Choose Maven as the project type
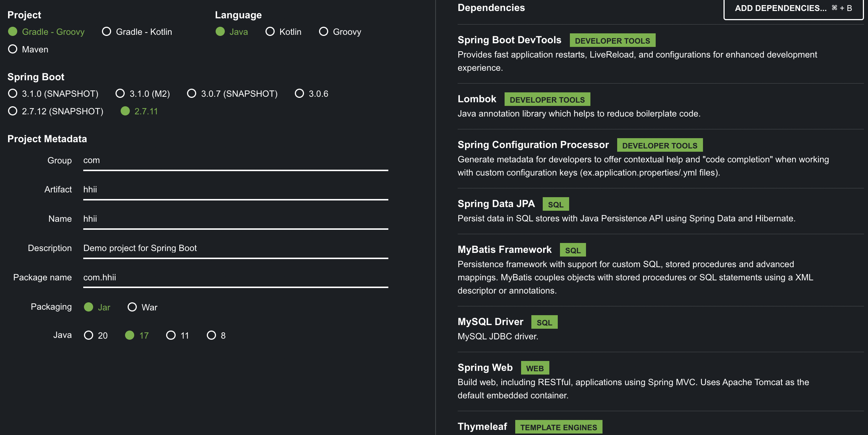Viewport: 868px width, 435px height. [x=13, y=49]
